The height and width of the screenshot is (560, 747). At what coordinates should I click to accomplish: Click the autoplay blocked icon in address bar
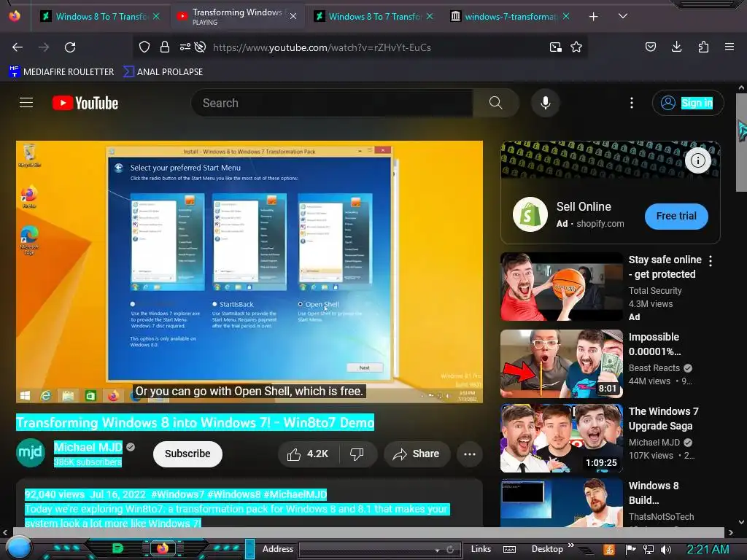pos(201,47)
